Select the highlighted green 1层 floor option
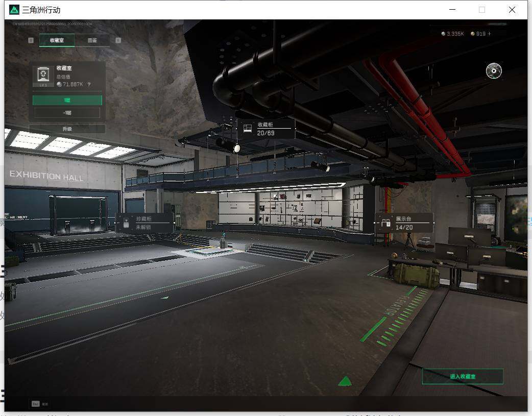 [x=67, y=100]
